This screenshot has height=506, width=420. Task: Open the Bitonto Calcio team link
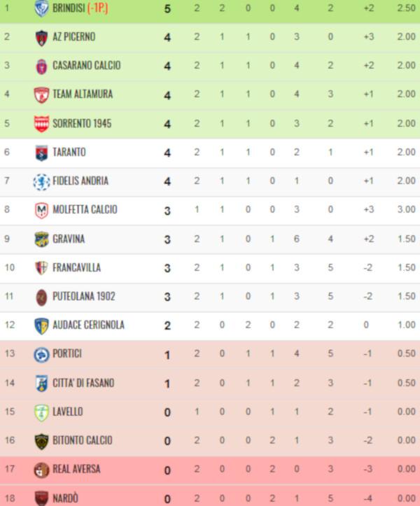click(83, 440)
